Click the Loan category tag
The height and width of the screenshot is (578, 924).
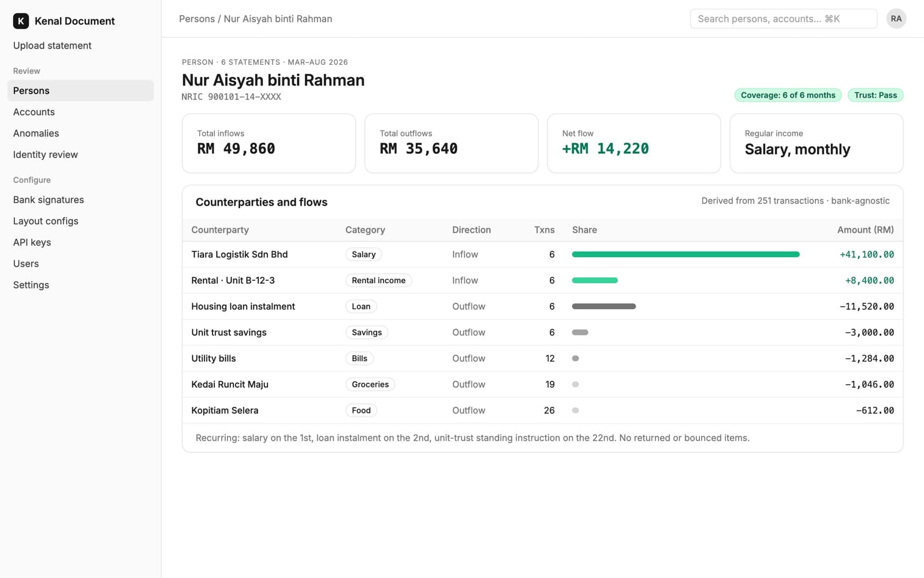coord(361,306)
